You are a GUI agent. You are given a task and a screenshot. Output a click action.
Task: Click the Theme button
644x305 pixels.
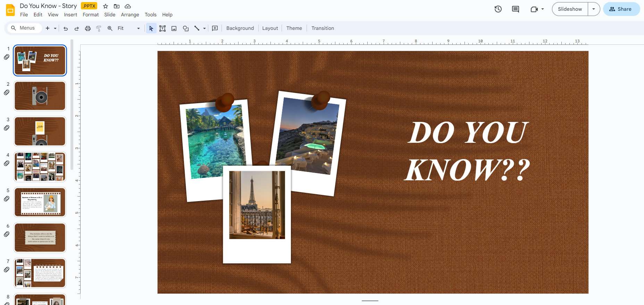click(x=294, y=28)
